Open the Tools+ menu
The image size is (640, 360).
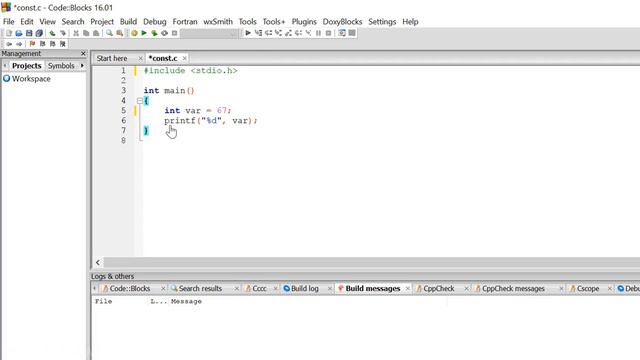coord(274,22)
